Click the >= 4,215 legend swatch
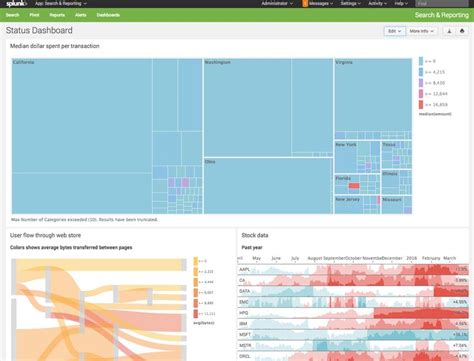The width and height of the screenshot is (474, 361). coord(421,72)
